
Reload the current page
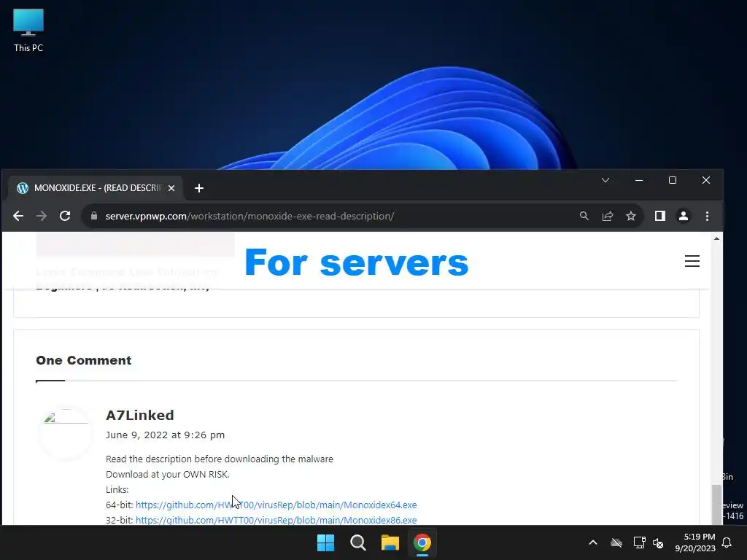65,216
